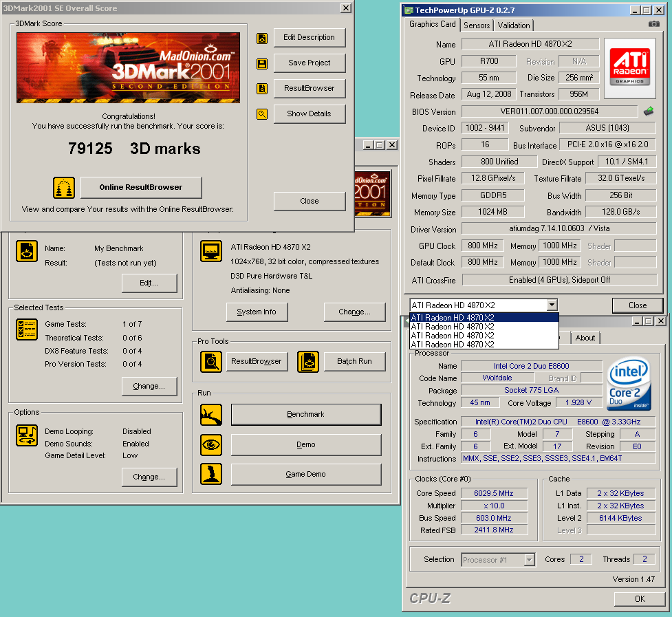Choose the last ATI Radeon HD 4870 X2 entry
The height and width of the screenshot is (617, 672).
pyautogui.click(x=484, y=345)
